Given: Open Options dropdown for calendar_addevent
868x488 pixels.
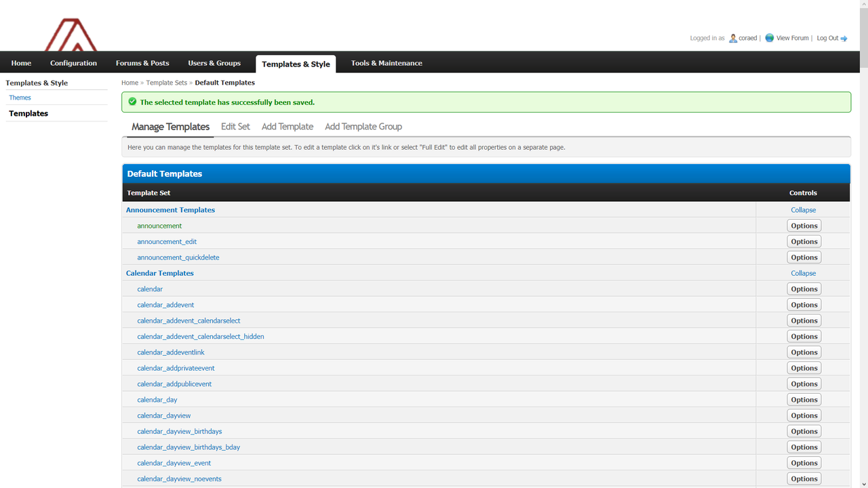Looking at the screenshot, I should click(x=804, y=305).
